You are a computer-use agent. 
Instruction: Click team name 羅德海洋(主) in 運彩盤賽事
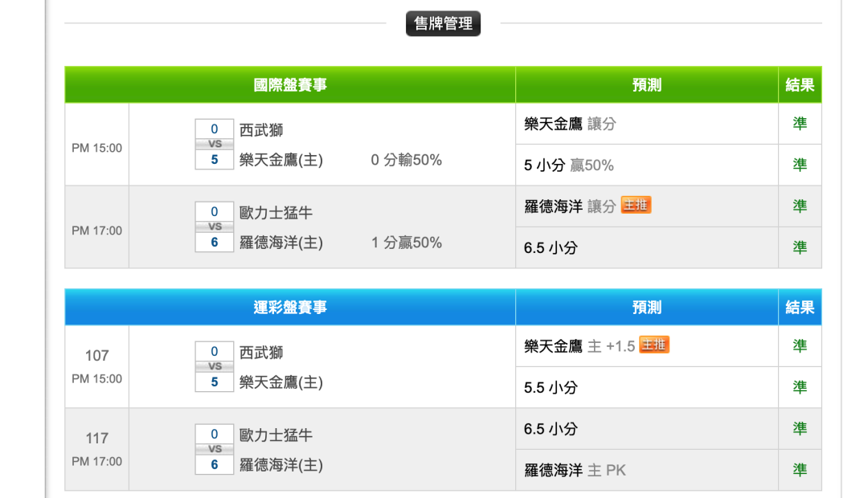(281, 465)
